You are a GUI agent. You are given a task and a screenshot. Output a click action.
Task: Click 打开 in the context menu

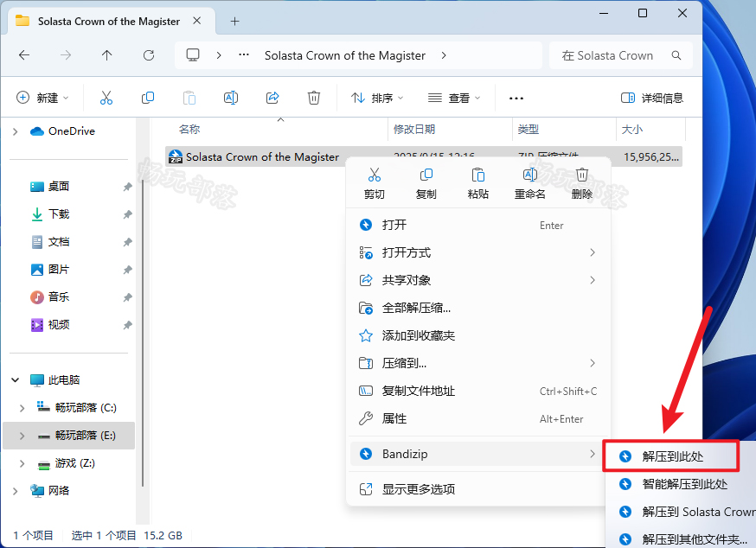(x=478, y=225)
